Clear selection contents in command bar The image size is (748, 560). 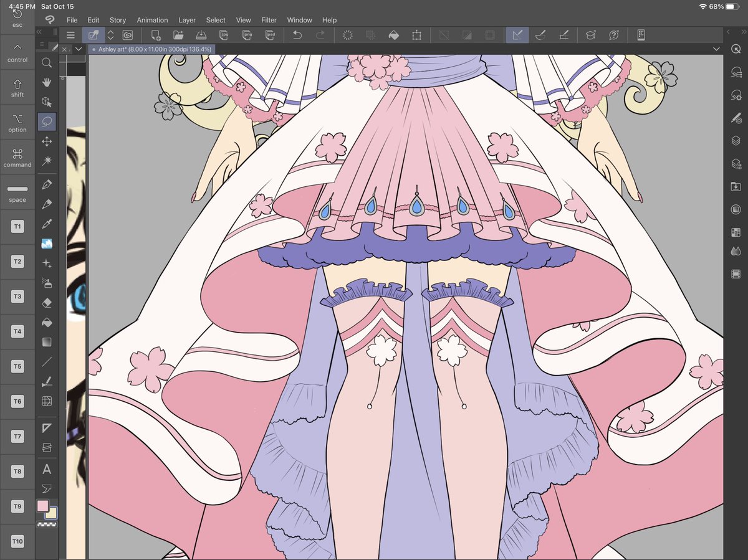pyautogui.click(x=348, y=36)
